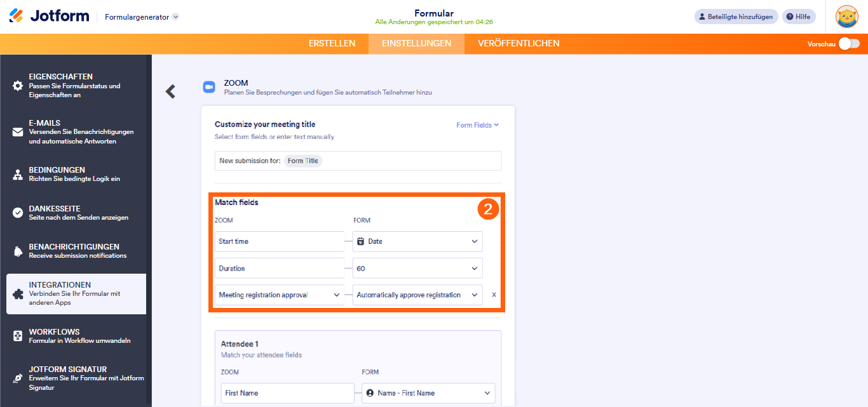Open Jotform Signatur pen section

click(18, 378)
